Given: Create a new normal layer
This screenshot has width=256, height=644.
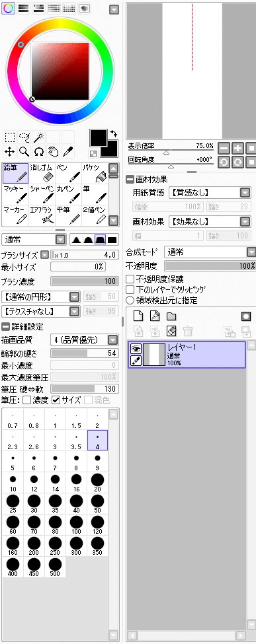Looking at the screenshot, I should pyautogui.click(x=138, y=316).
